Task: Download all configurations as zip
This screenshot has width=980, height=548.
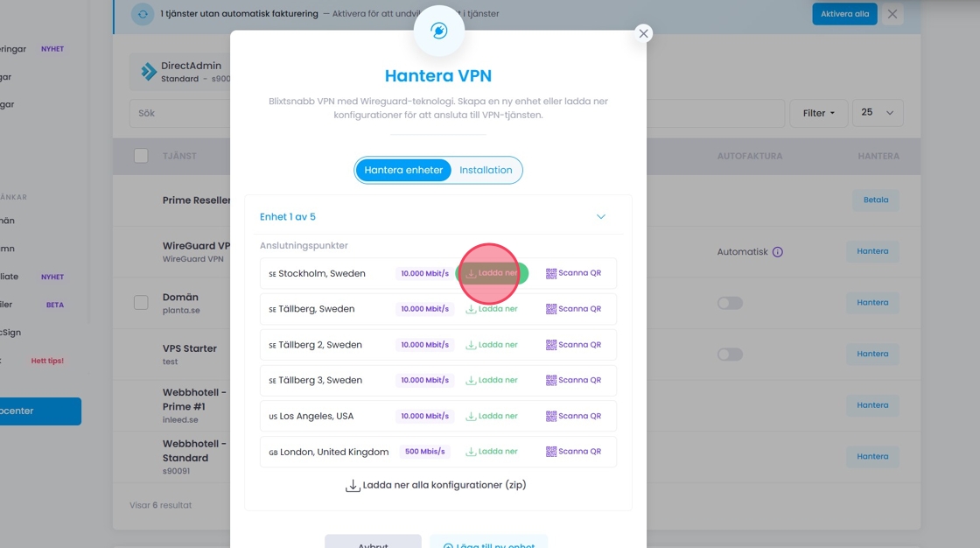Action: click(437, 485)
